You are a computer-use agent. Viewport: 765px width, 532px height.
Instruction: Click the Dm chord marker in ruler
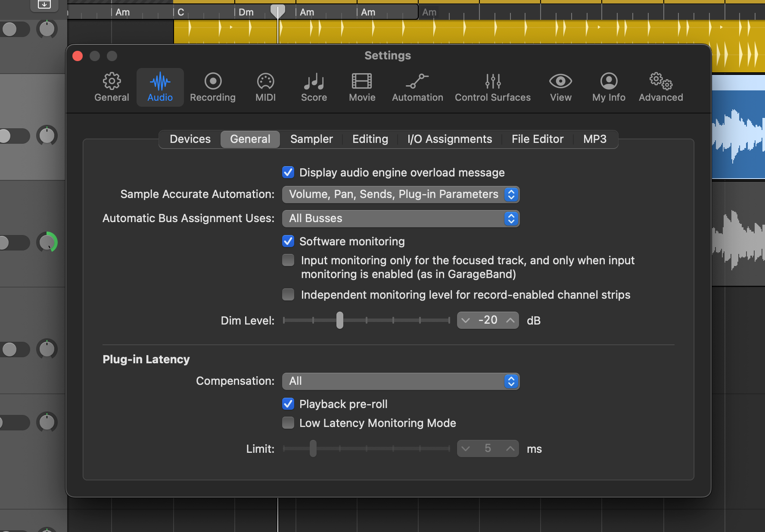(246, 12)
